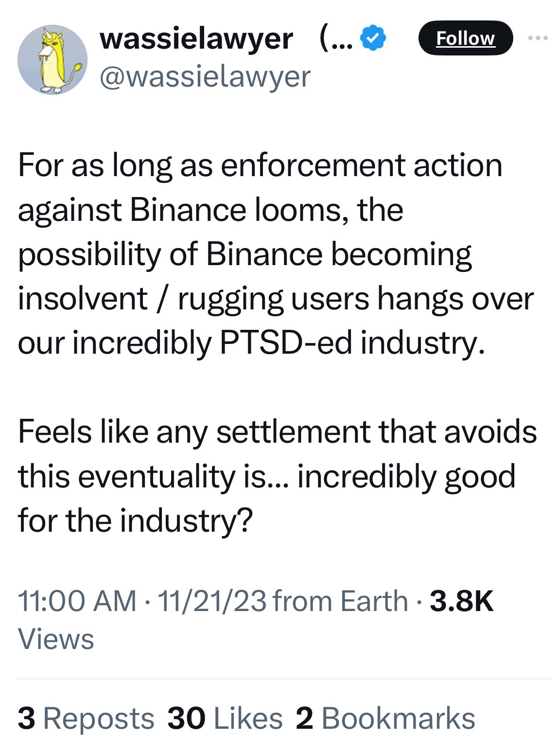
Task: Click the verified blue checkmark badge
Action: point(373,39)
